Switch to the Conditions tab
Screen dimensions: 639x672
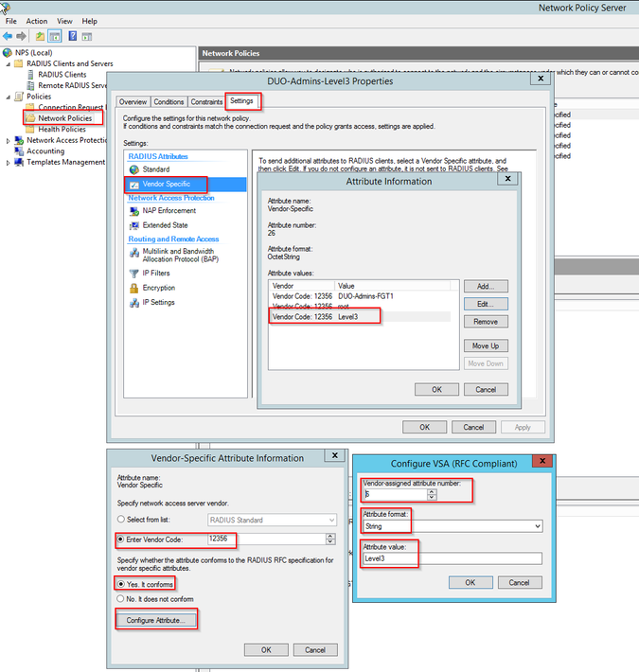169,102
